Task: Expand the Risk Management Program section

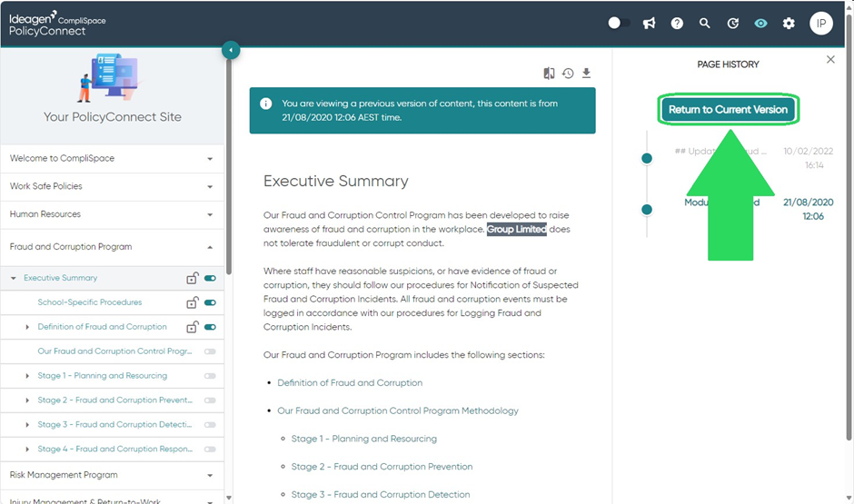Action: point(112,475)
